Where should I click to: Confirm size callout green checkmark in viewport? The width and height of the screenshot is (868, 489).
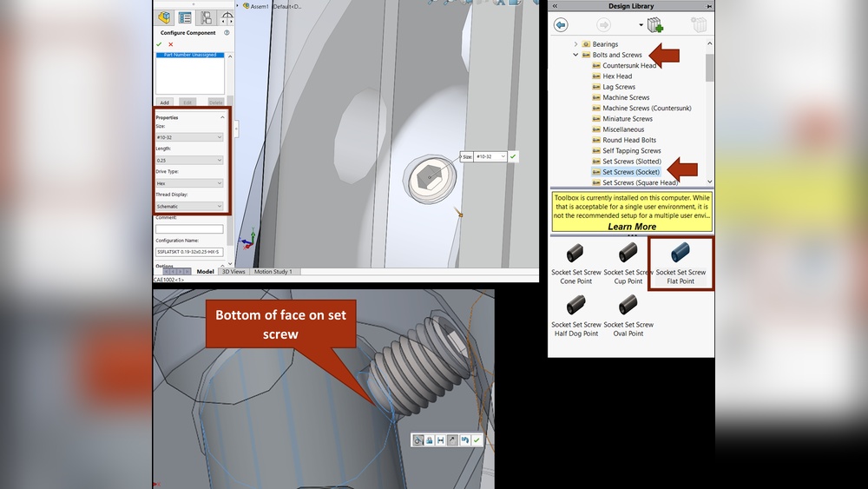point(513,156)
